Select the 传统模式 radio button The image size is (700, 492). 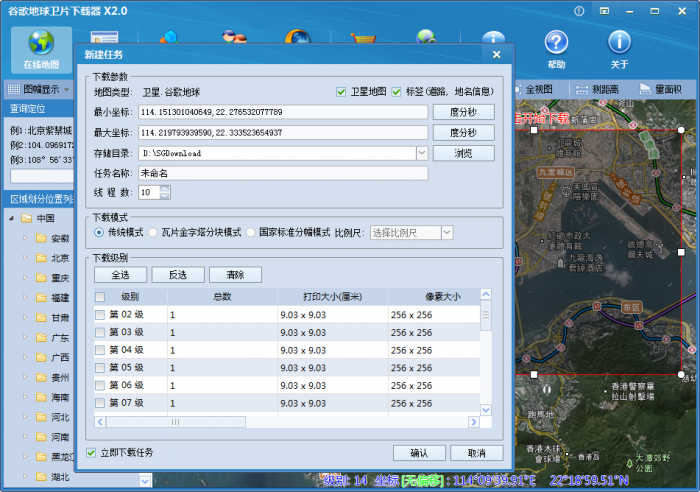click(99, 232)
